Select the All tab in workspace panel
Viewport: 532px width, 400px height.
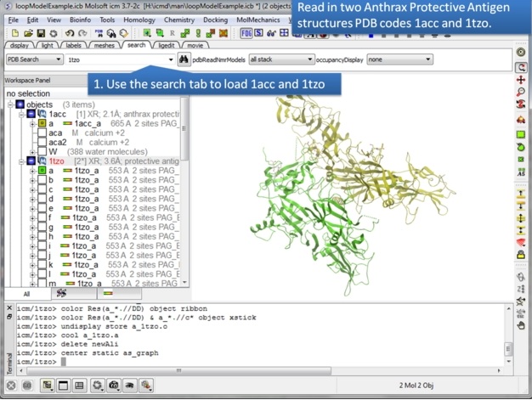(x=26, y=294)
